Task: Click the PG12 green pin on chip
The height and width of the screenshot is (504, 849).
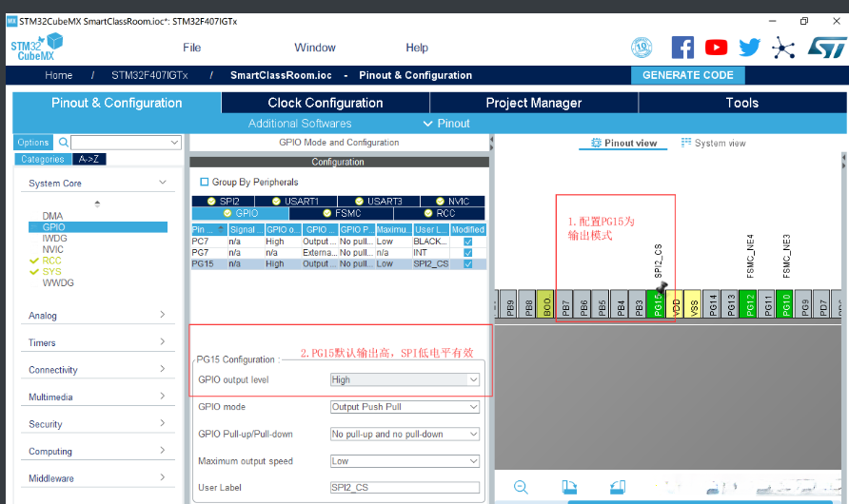Action: click(749, 304)
